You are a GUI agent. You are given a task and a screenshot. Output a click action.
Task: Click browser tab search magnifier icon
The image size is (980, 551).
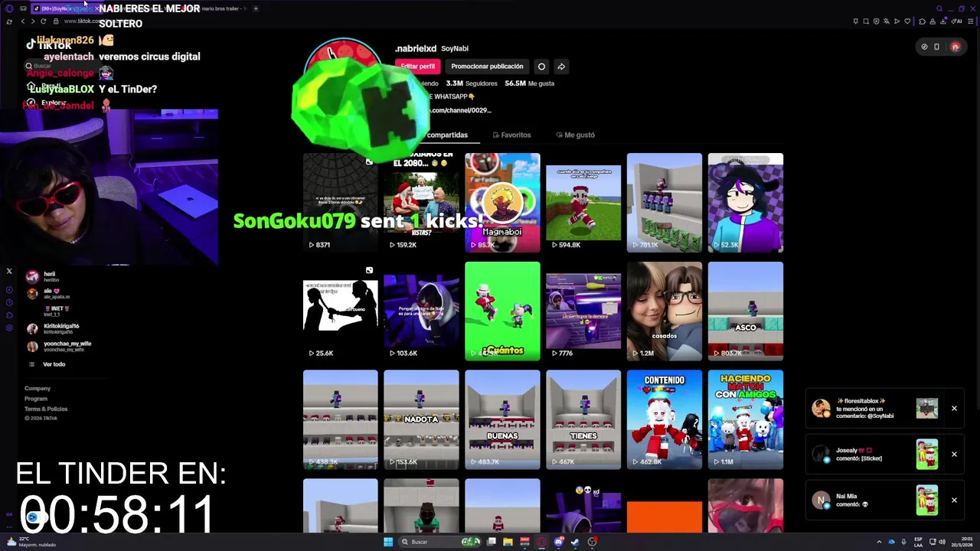tap(939, 8)
